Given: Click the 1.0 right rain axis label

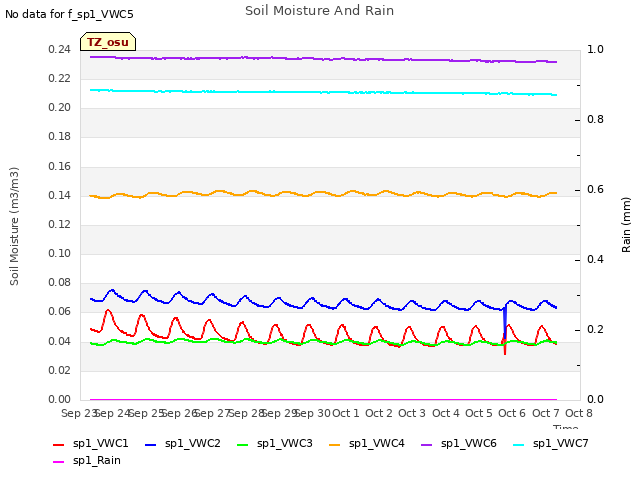Looking at the screenshot, I should 595,49.
